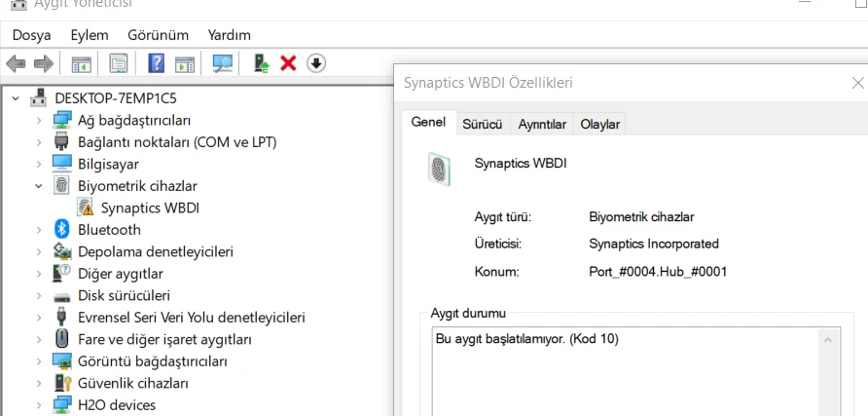Click the Depolama denetleyicileri icon

point(62,251)
